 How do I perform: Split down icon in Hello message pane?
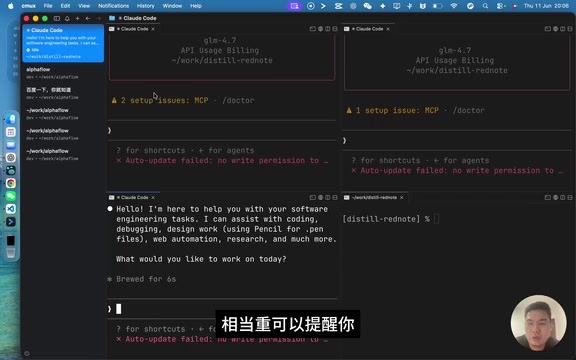coord(335,197)
